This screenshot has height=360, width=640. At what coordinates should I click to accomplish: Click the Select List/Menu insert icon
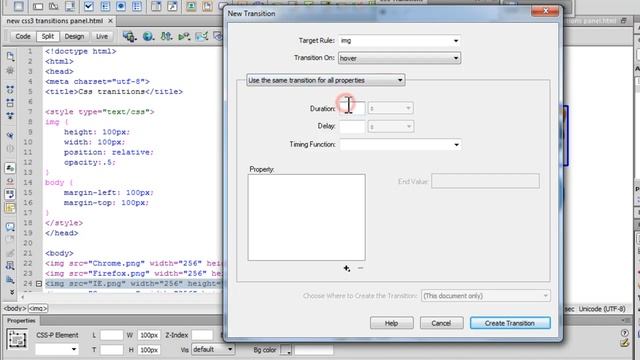tap(156, 6)
